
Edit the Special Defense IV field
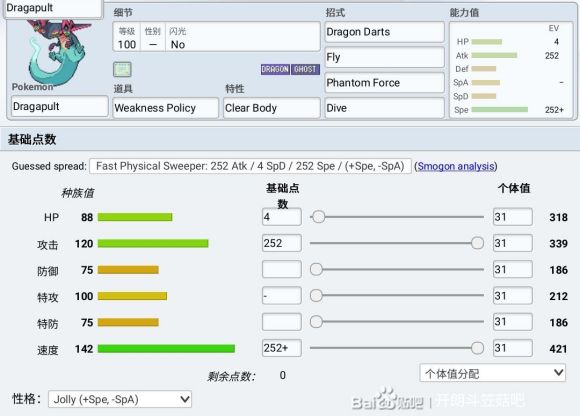pos(513,322)
